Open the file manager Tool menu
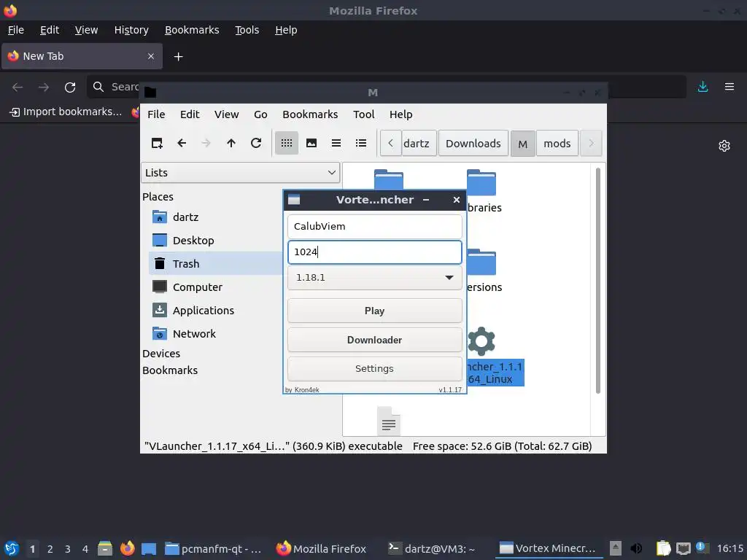 coord(363,114)
